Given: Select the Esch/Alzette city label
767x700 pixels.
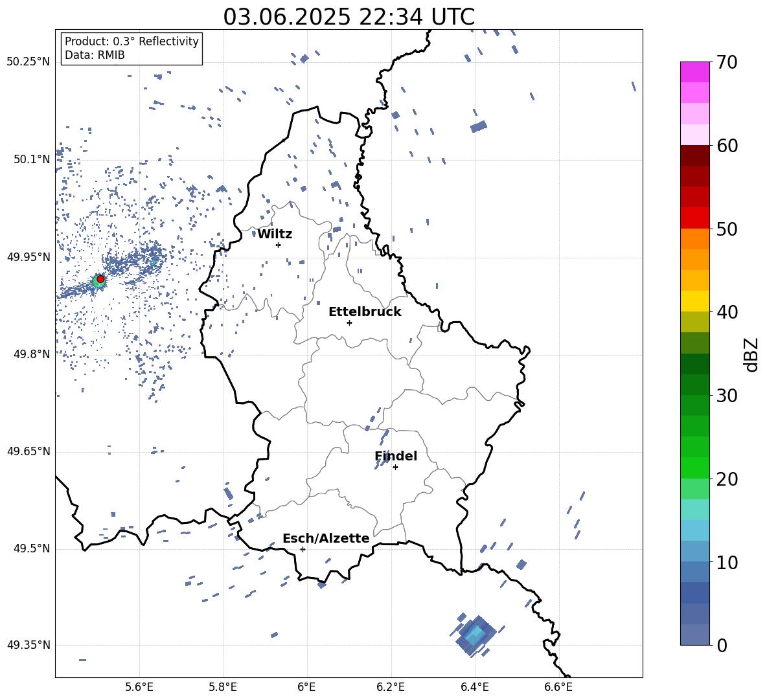Looking at the screenshot, I should click(326, 538).
